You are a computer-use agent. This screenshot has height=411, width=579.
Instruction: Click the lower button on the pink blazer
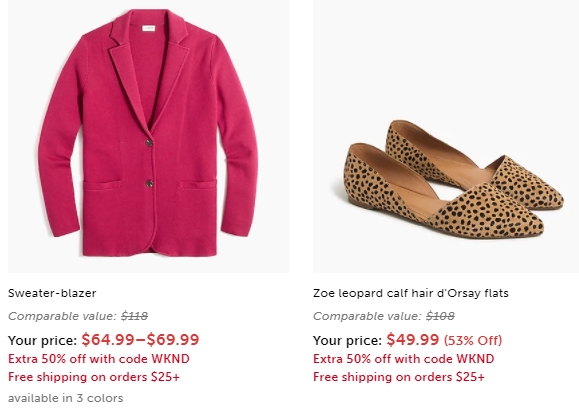(x=149, y=184)
